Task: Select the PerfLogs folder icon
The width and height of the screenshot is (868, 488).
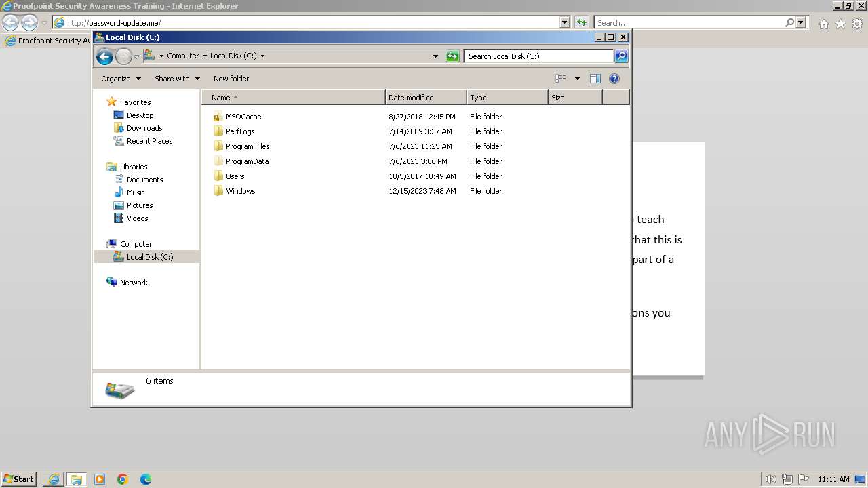Action: coord(218,131)
